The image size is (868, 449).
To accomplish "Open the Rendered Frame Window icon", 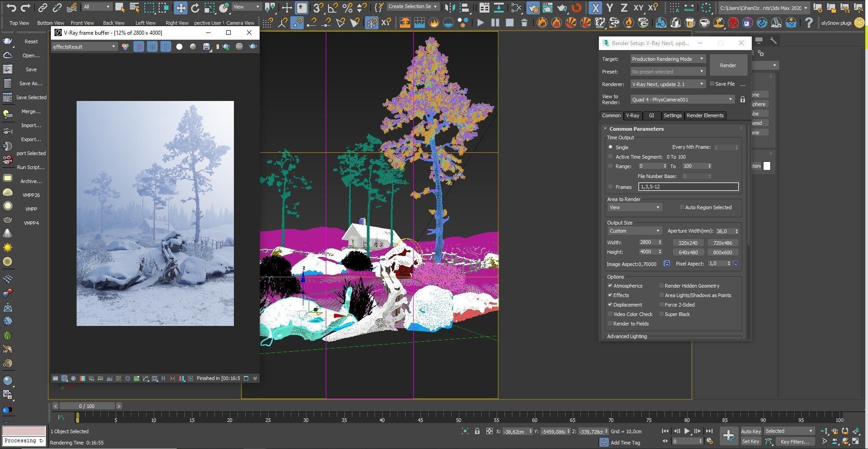I will (547, 8).
